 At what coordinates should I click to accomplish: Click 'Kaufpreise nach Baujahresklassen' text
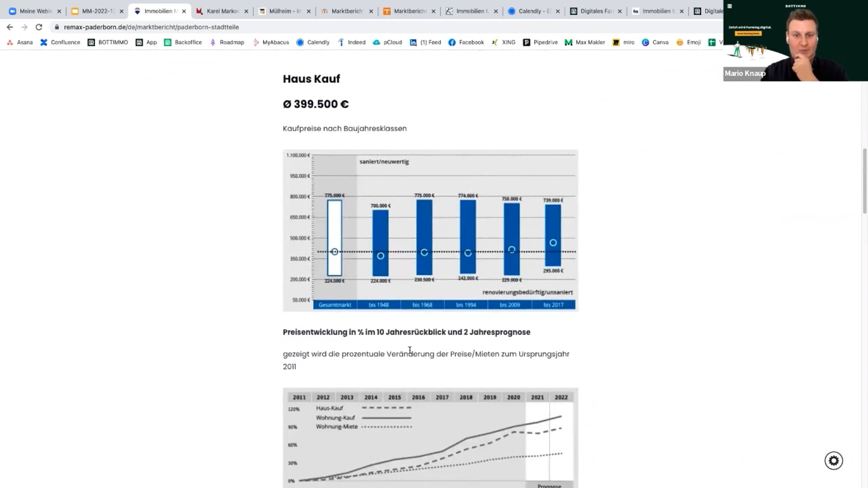345,128
